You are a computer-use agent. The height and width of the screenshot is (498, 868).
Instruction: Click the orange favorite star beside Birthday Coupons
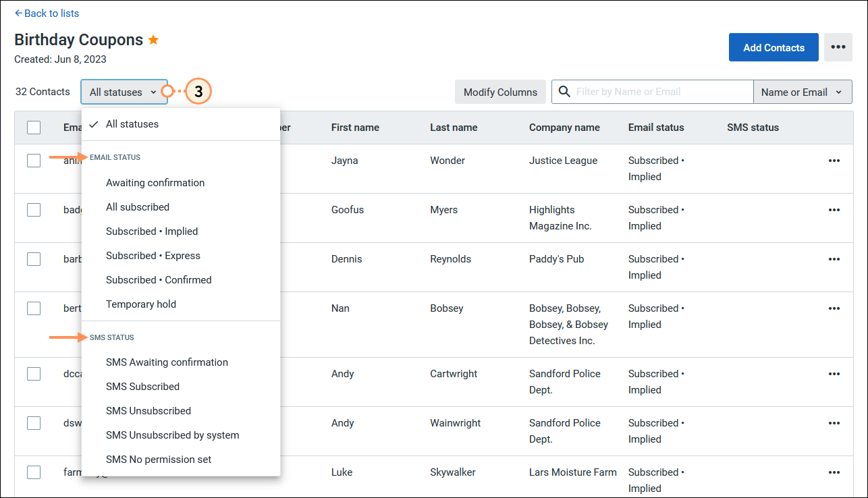click(154, 40)
